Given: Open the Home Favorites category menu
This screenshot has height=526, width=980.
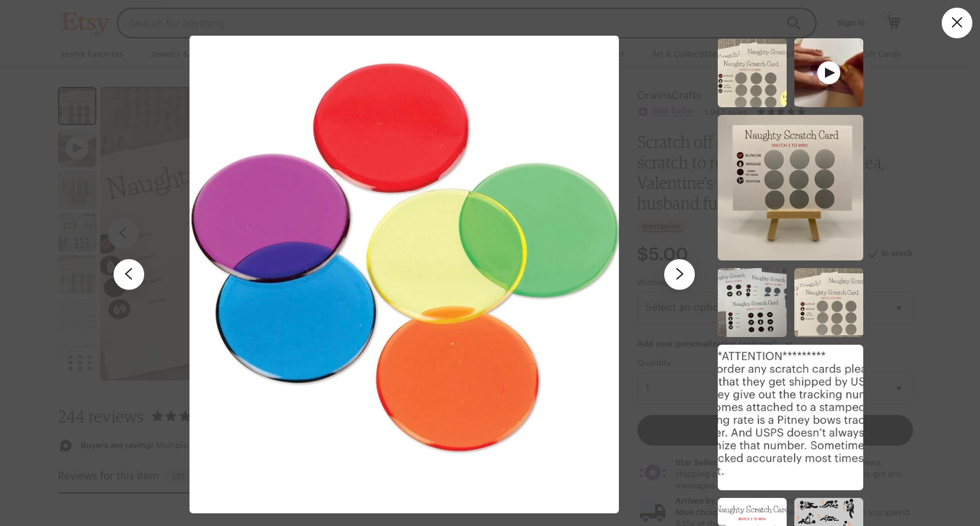Looking at the screenshot, I should pos(93,54).
